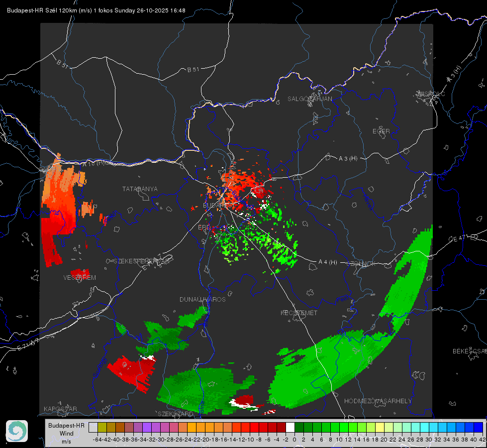Screen dimensions: 487x448
Task: Click the blue "Pest" county label
Action: coord(343,299)
